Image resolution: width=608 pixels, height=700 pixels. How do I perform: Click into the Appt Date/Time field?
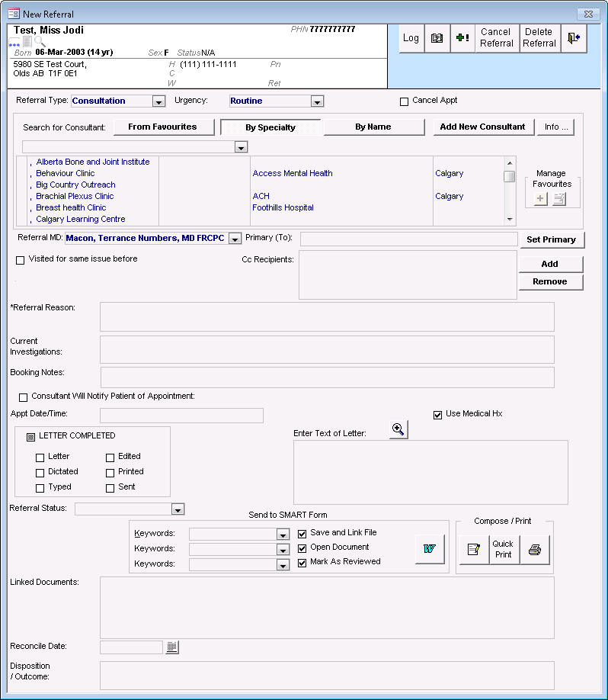tap(181, 415)
